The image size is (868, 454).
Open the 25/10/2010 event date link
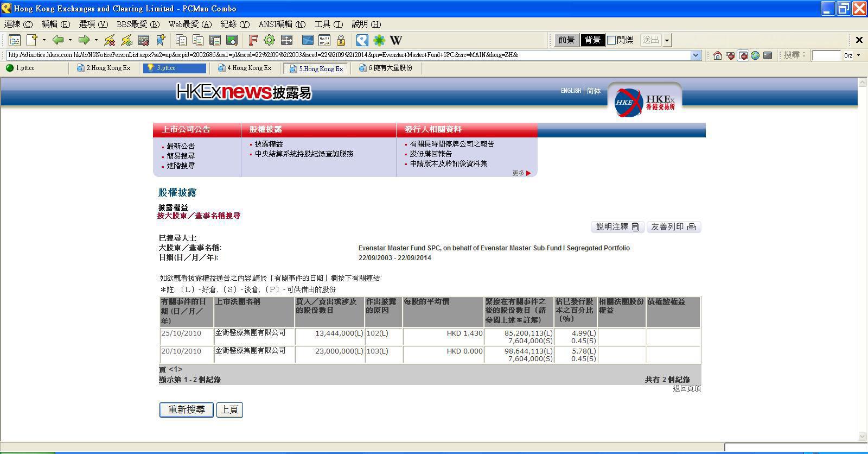click(x=181, y=333)
